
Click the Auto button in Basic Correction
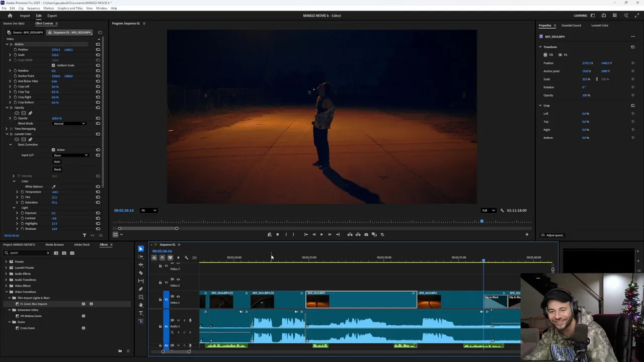tap(57, 162)
